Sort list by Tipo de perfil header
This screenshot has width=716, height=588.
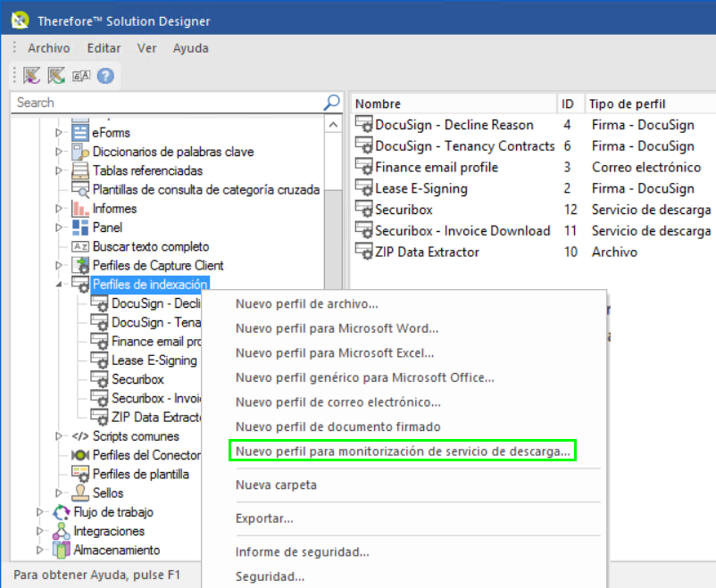[x=651, y=104]
